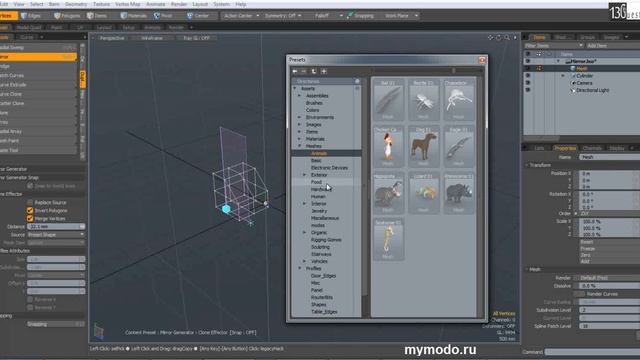The image size is (640, 360).
Task: Expand the Environments folder in Presets tree
Action: [299, 117]
